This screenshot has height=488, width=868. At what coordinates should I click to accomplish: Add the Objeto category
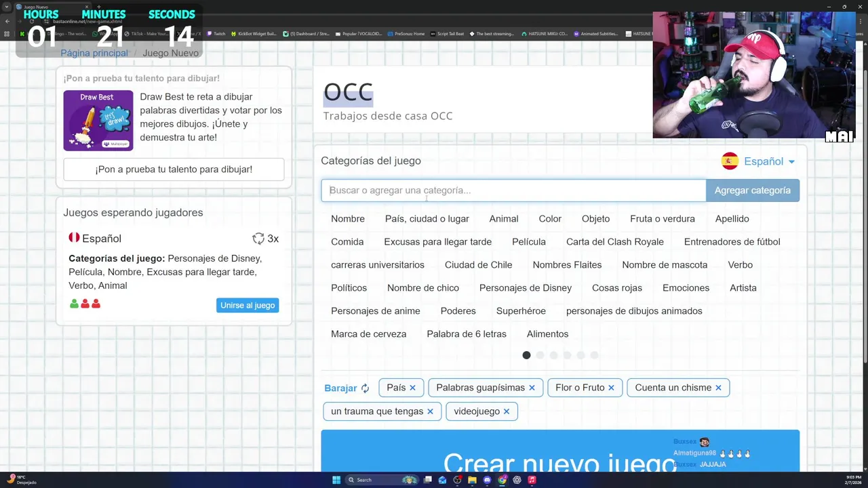595,219
